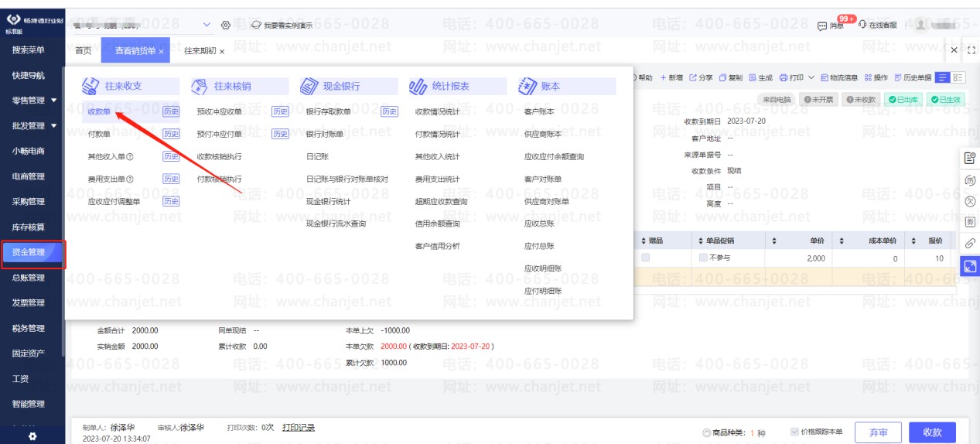980x444 pixels.
Task: Click the blue expand icon on right sidebar
Action: pos(970,265)
